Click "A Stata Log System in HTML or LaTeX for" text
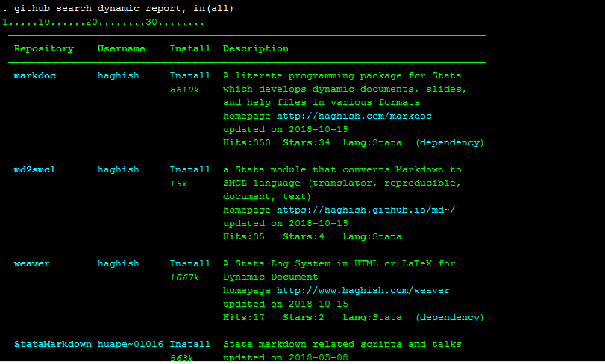The height and width of the screenshot is (364, 605). (339, 264)
